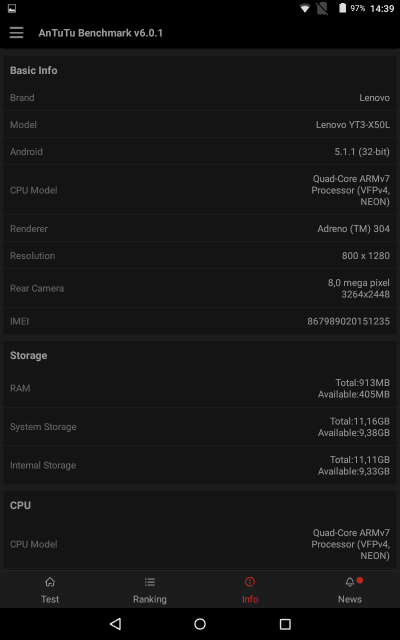Open the Ranking list icon
The height and width of the screenshot is (640, 400).
coord(150,582)
